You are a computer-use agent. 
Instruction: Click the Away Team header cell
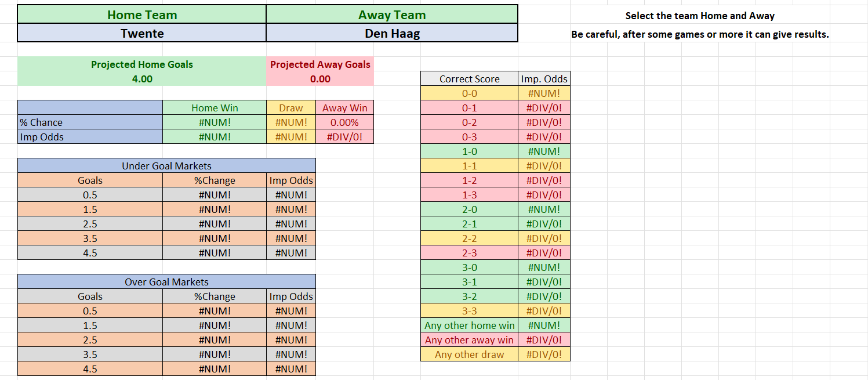click(x=392, y=15)
